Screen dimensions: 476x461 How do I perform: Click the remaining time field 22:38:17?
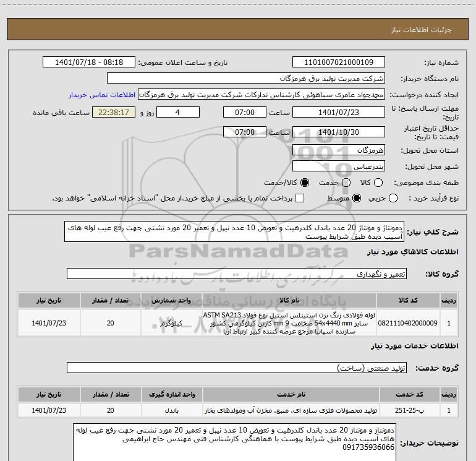(114, 112)
